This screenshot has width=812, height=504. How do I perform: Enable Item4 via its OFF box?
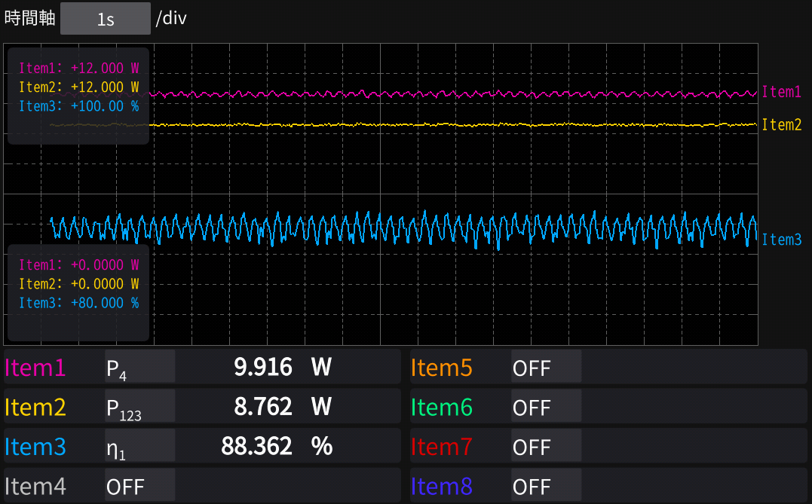[x=139, y=486]
